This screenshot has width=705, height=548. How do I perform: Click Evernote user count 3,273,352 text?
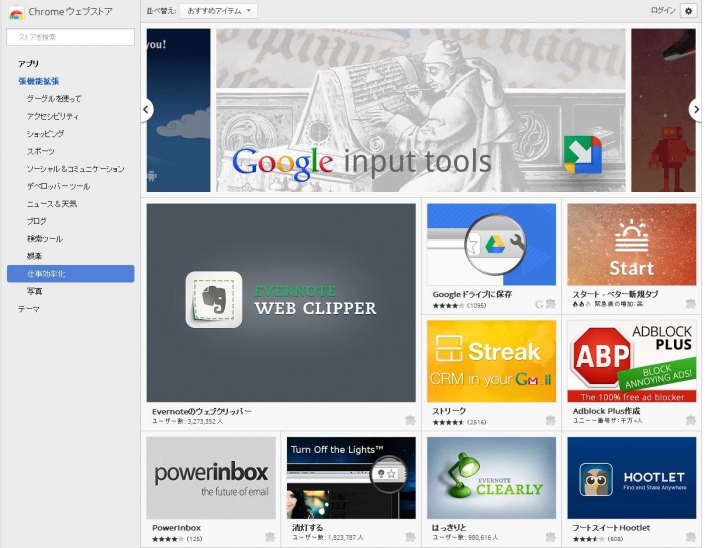[x=187, y=422]
